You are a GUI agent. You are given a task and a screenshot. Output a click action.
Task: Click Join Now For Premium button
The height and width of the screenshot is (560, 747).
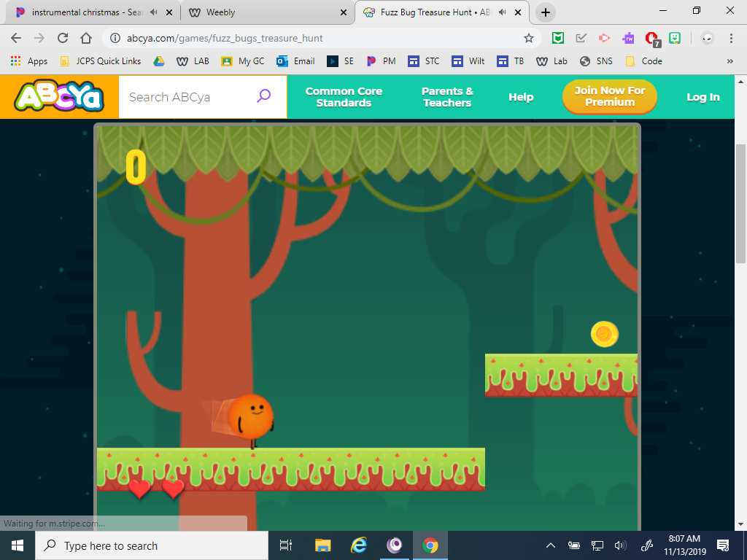pyautogui.click(x=609, y=96)
